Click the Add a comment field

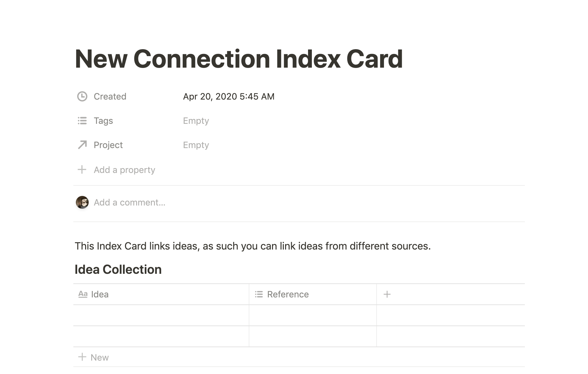[129, 202]
